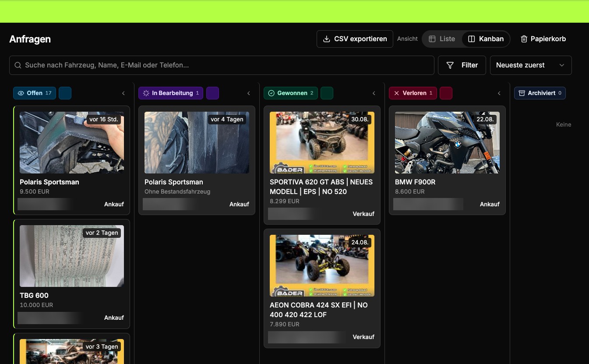
Task: Select the Gewonnen status badge
Action: click(x=291, y=93)
